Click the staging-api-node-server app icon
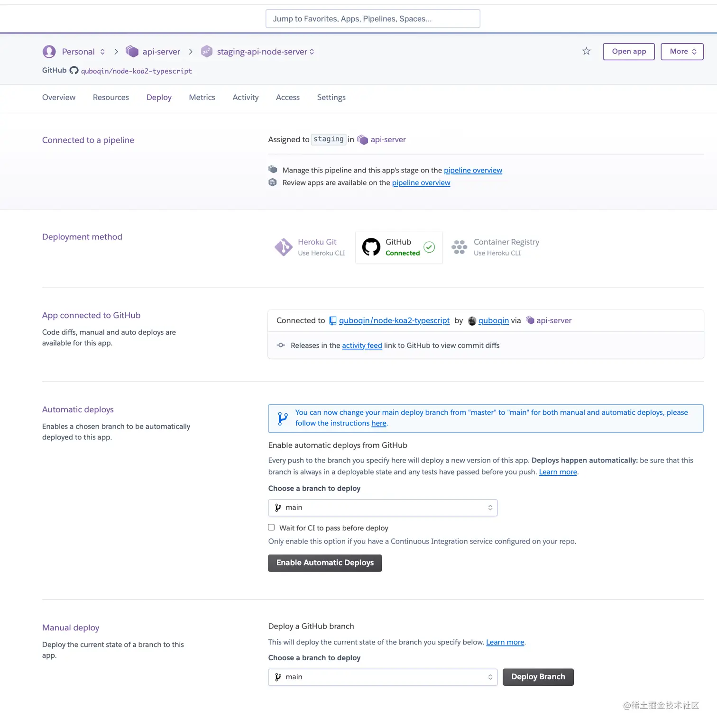 click(x=207, y=51)
